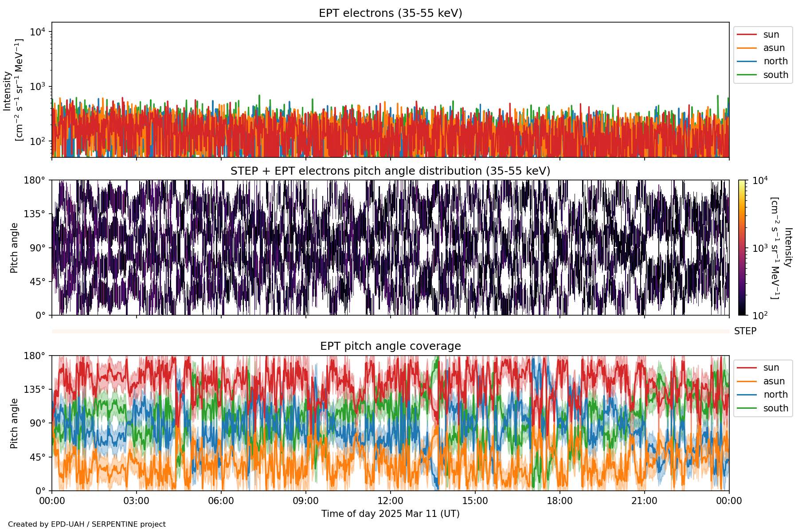Click sun entry in pitch angle coverage legend

tap(771, 368)
